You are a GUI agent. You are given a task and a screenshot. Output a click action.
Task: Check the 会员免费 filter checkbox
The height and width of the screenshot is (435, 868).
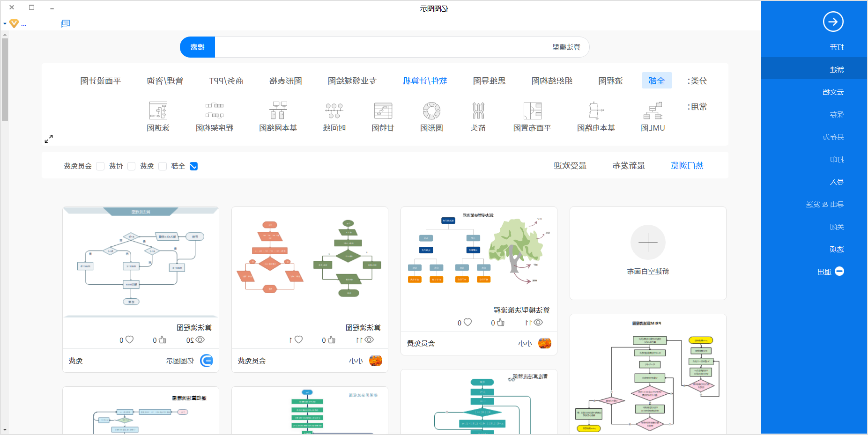click(100, 166)
